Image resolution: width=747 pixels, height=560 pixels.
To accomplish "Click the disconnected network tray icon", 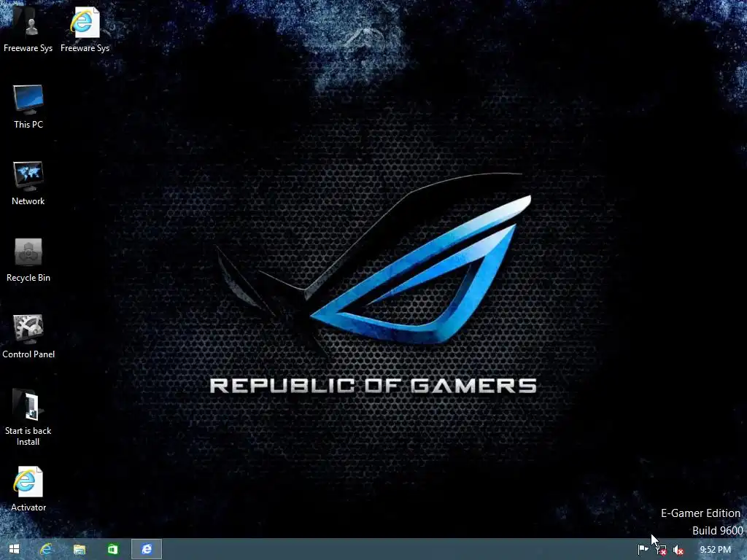I will pos(661,550).
